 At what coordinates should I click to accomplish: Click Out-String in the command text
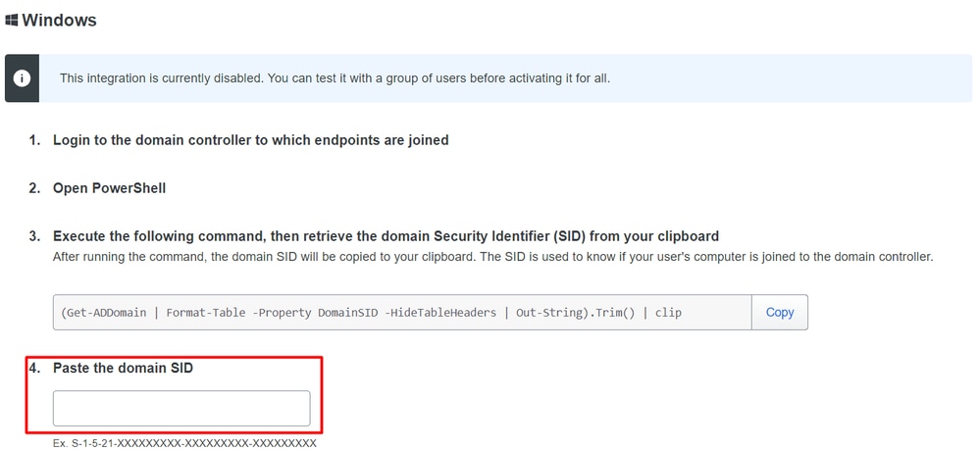click(x=545, y=313)
